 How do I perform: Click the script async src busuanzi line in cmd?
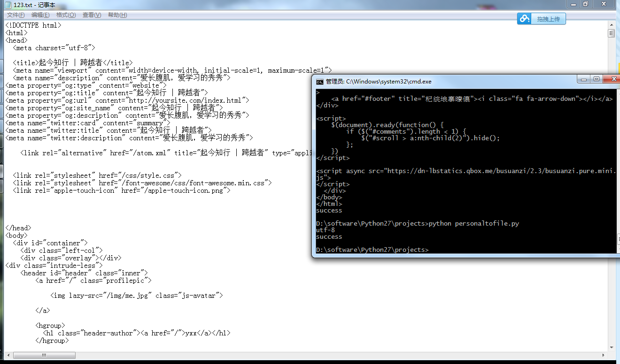pyautogui.click(x=466, y=174)
